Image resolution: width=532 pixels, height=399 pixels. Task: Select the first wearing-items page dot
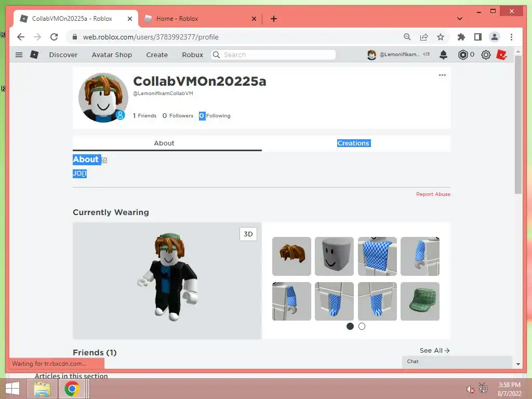[x=350, y=326]
